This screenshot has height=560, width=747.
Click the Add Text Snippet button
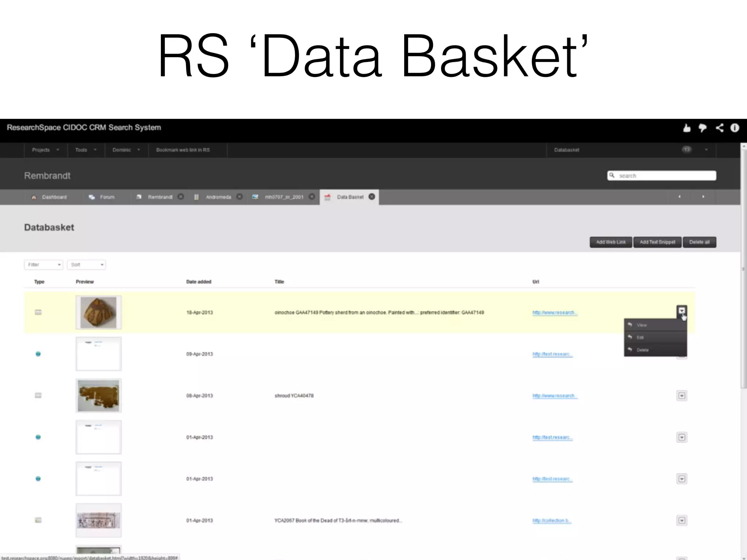coord(658,242)
